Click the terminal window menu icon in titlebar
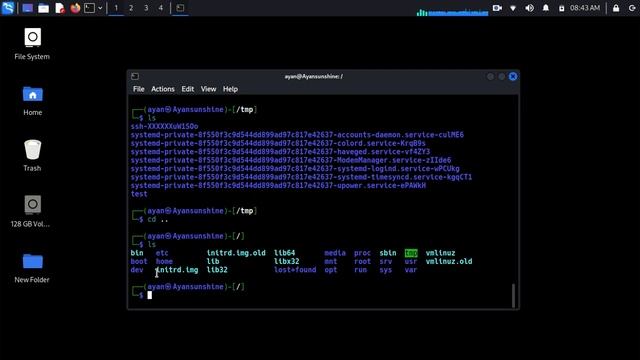 point(135,76)
